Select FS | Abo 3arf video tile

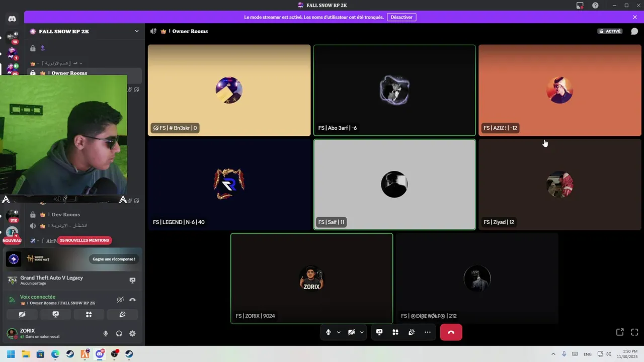(394, 90)
